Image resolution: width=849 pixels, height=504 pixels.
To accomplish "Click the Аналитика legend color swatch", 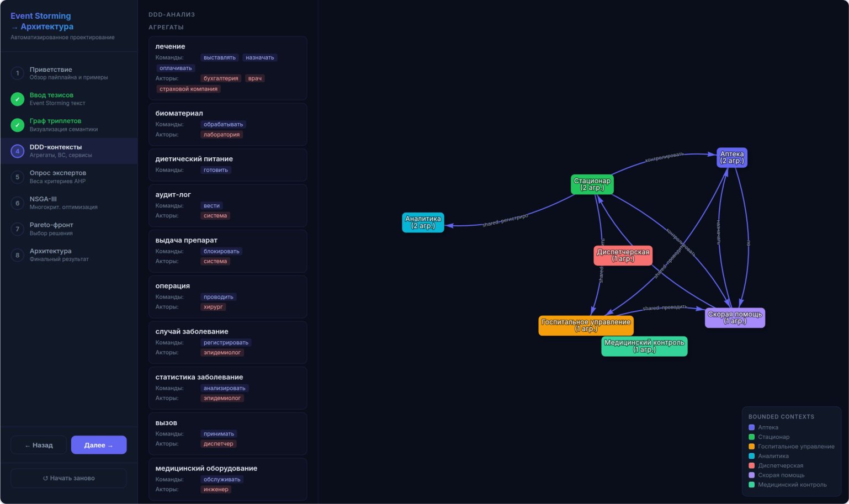I will pos(751,456).
